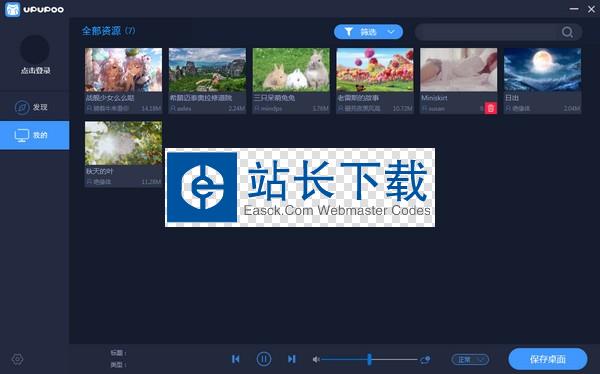The height and width of the screenshot is (374, 600).
Task: Click the magnifier search icon
Action: point(567,32)
